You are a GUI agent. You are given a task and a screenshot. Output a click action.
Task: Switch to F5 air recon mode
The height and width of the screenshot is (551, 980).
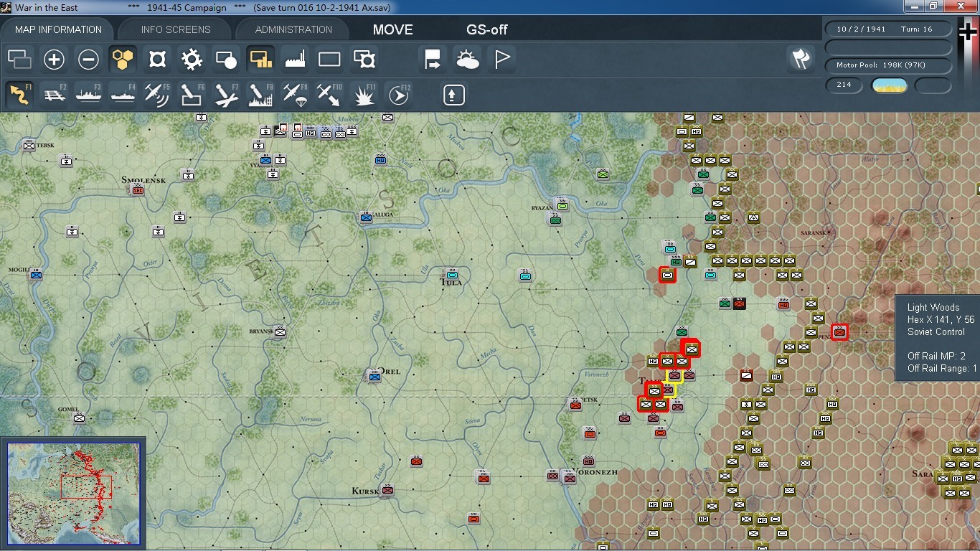coord(157,95)
